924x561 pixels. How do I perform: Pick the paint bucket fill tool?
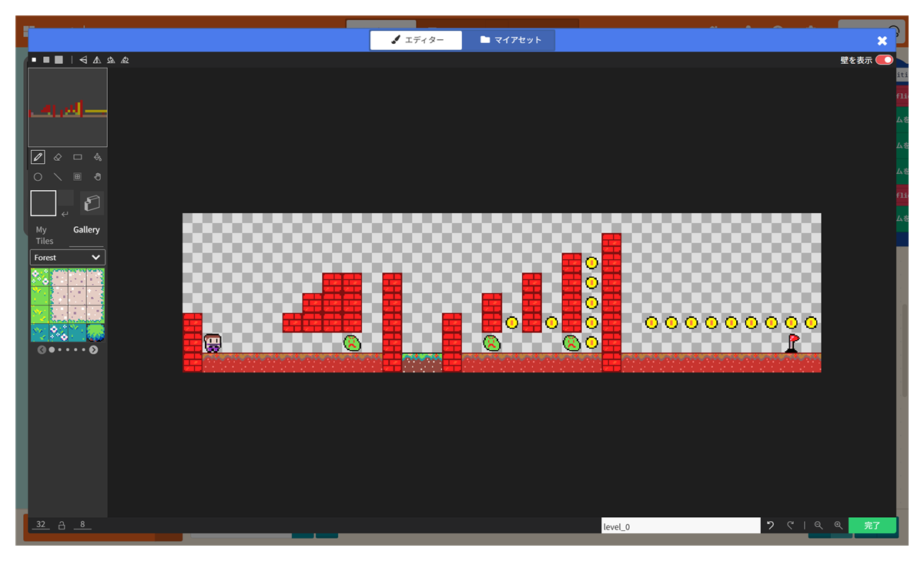click(x=97, y=157)
